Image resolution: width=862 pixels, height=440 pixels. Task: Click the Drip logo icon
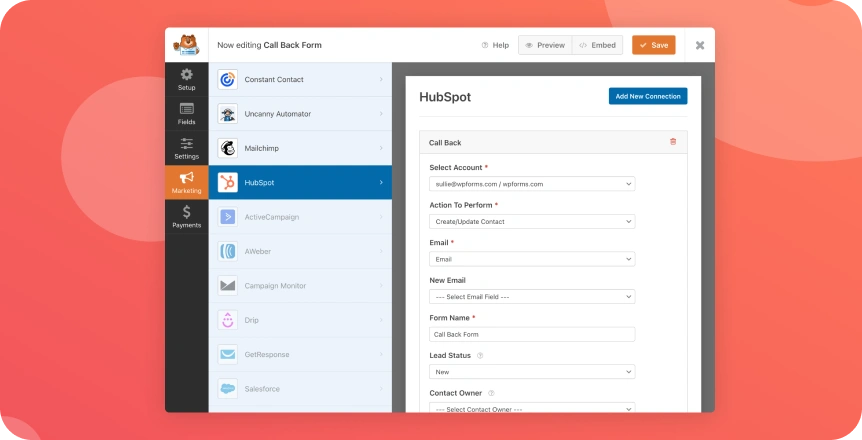228,320
